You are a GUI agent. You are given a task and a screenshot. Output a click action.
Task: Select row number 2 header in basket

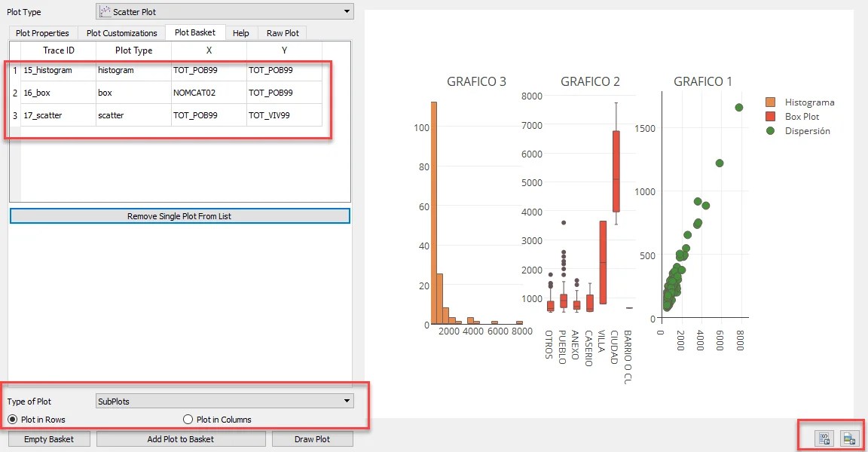coord(15,93)
